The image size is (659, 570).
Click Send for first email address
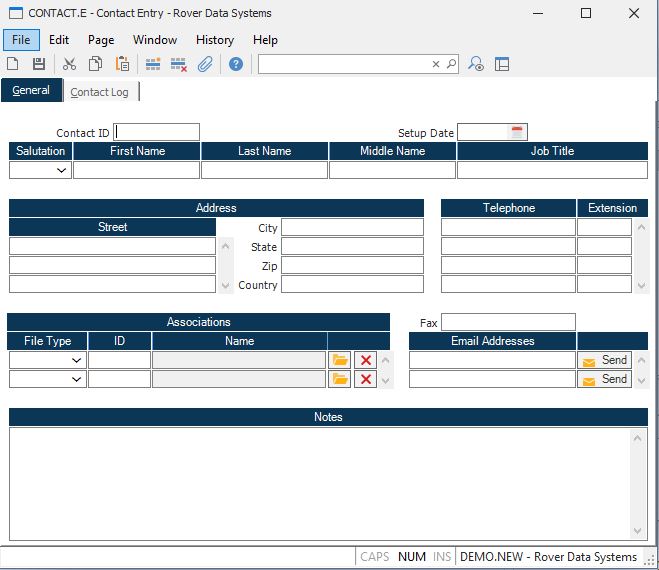(604, 360)
